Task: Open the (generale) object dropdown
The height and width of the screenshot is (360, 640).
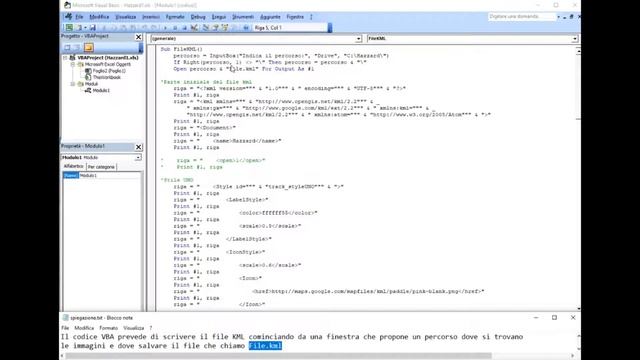Action: click(x=358, y=39)
